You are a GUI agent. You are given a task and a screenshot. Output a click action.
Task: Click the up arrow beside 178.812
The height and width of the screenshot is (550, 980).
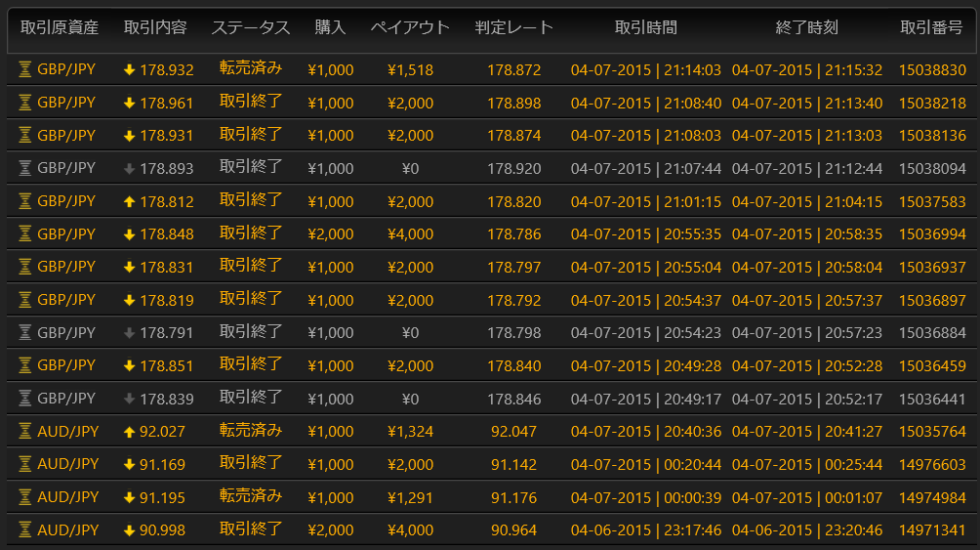pyautogui.click(x=129, y=201)
